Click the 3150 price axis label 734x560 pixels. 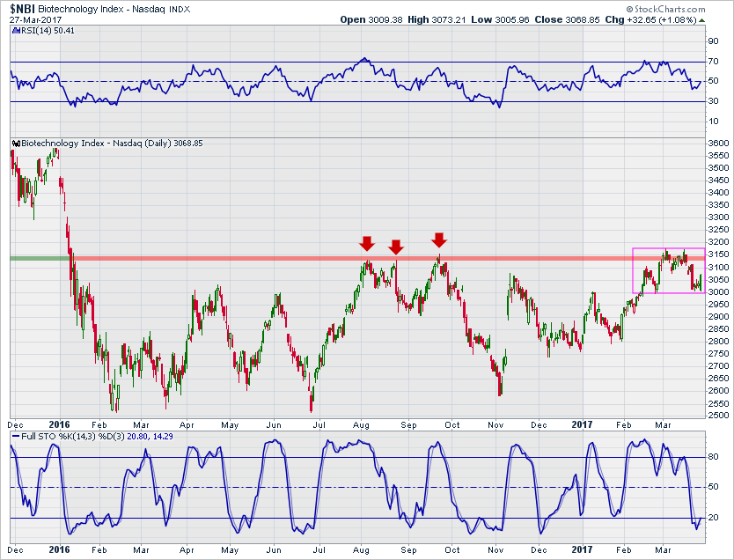tap(718, 254)
